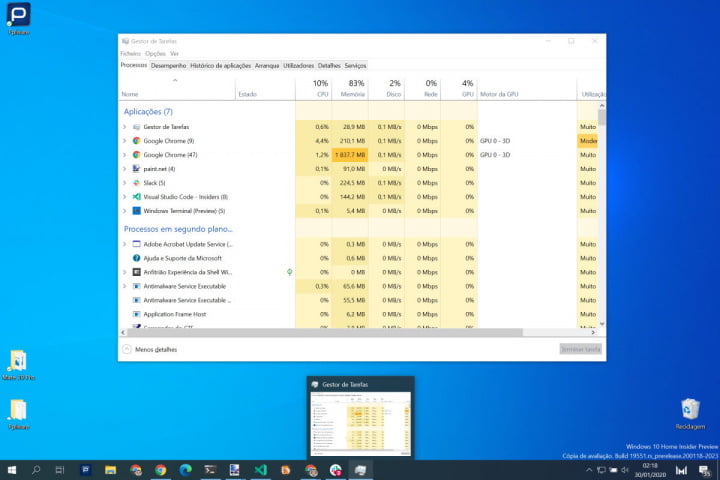
Task: Sort by the Disco column header
Action: (387, 88)
